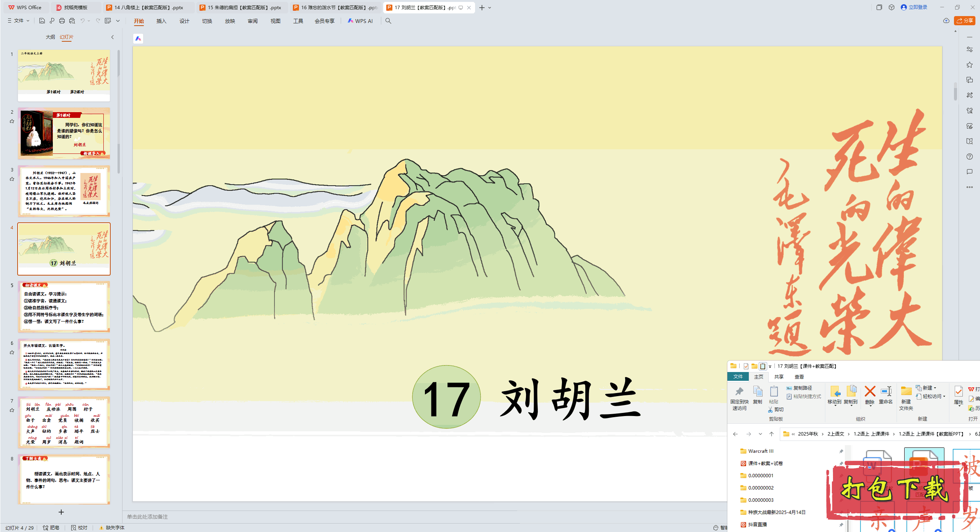This screenshot has width=980, height=532.
Task: Collapse the slide thumbnail panel with the chevron
Action: (113, 37)
